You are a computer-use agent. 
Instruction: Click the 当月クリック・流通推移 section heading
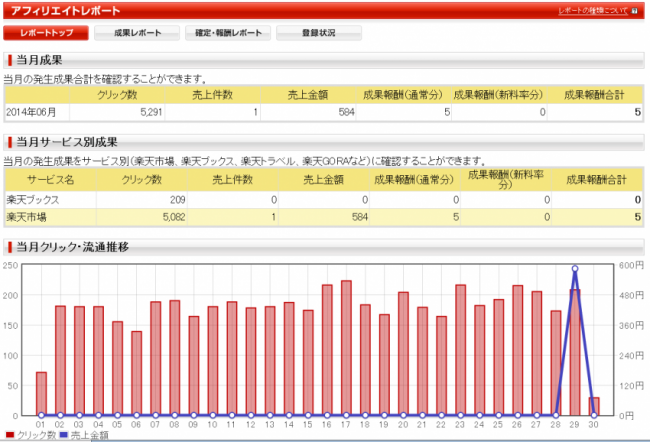tap(73, 247)
